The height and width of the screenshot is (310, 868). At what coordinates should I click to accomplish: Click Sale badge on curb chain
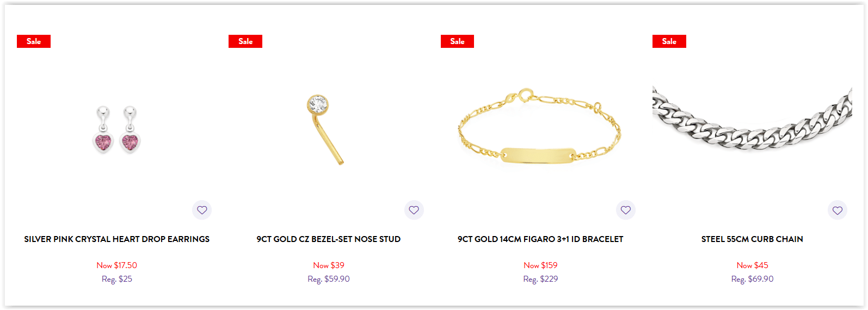coord(669,41)
